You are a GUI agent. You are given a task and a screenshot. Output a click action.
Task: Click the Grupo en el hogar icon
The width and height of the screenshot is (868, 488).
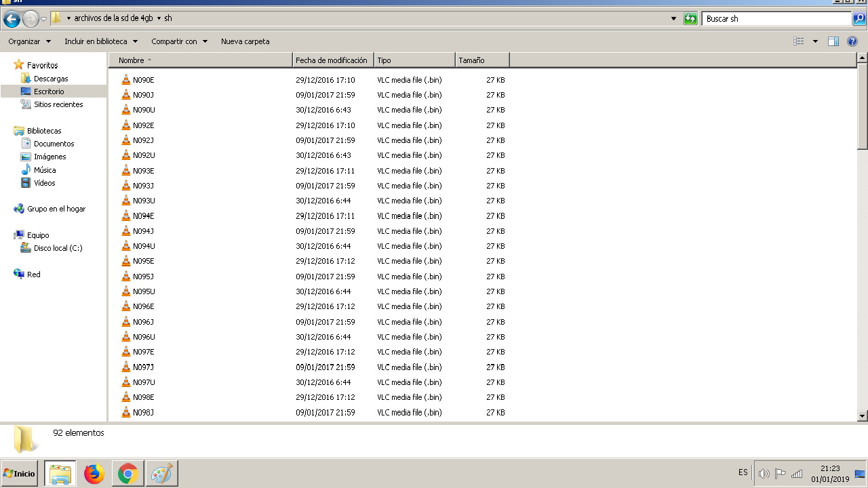coord(19,209)
